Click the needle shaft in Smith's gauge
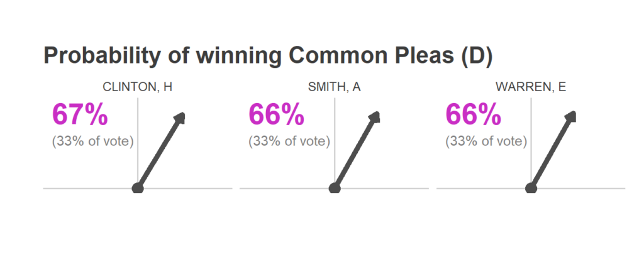 coord(354,153)
